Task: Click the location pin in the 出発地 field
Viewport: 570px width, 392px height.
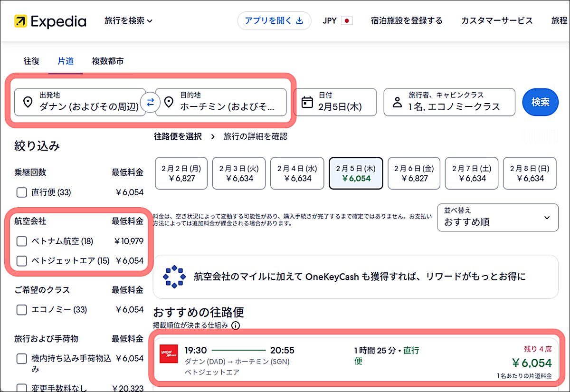Action: [x=28, y=103]
